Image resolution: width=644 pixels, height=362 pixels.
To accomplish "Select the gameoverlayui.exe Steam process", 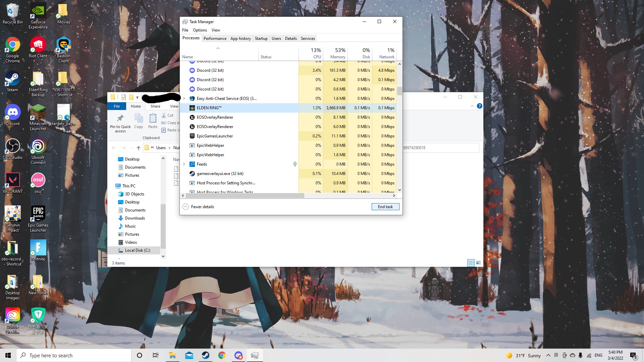I will point(220,174).
